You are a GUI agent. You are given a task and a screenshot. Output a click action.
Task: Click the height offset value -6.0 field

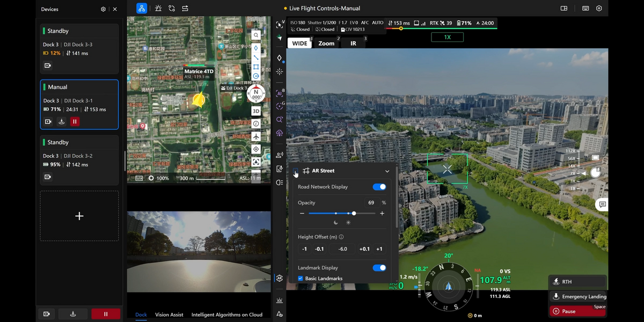[342, 249]
